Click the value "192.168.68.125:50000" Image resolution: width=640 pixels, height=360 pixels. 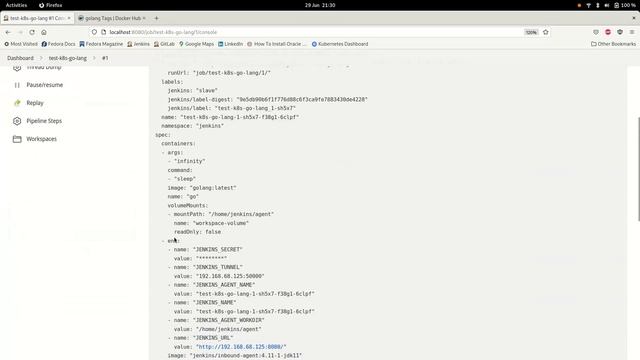coord(230,276)
